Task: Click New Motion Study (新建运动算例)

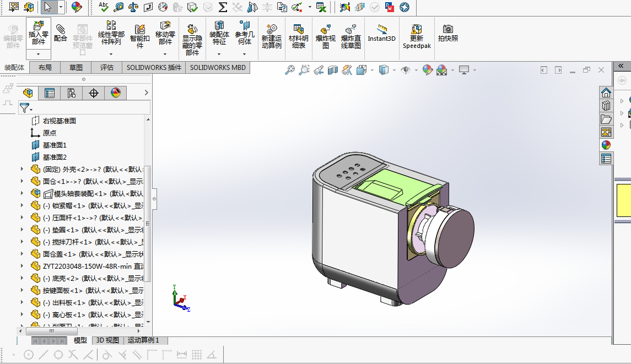Action: [271, 36]
